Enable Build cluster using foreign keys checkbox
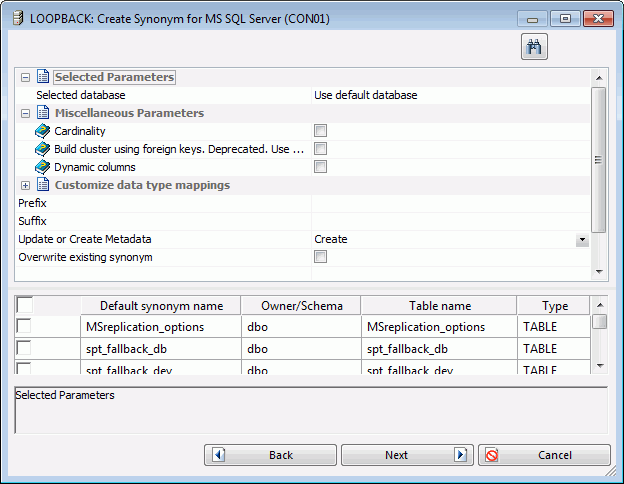The image size is (624, 484). [x=320, y=148]
